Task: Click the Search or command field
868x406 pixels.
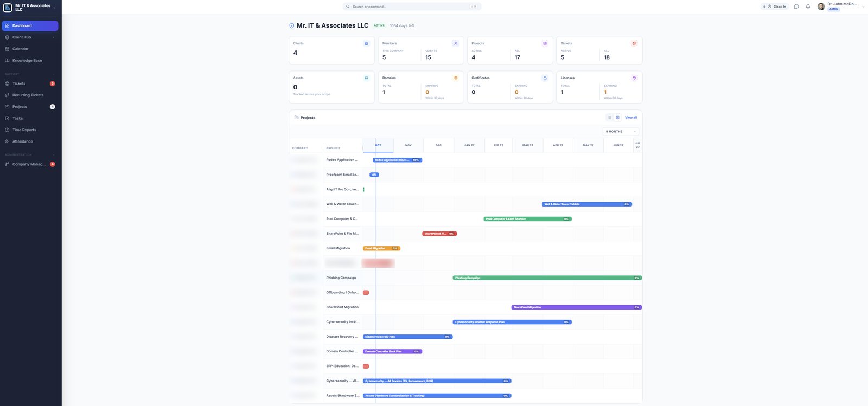Action: 412,7
